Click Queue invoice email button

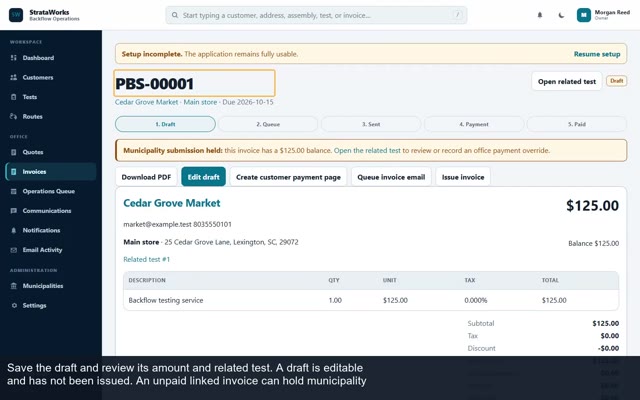point(391,177)
